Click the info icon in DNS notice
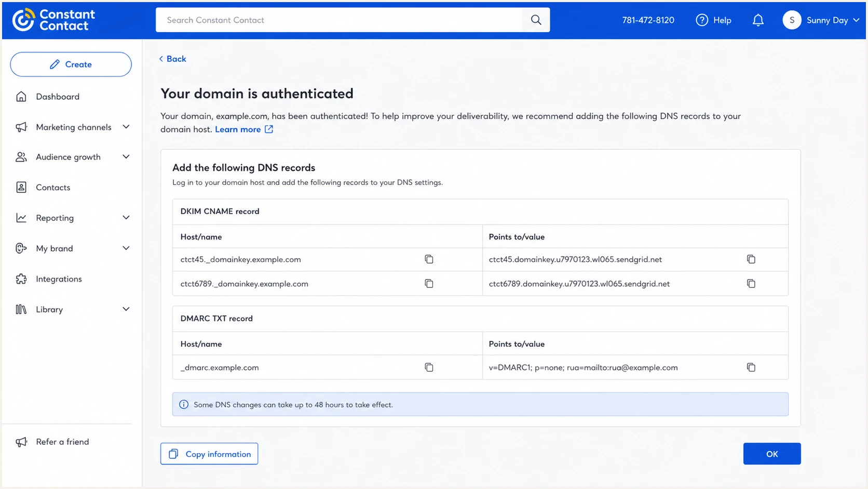This screenshot has height=489, width=868. tap(184, 405)
